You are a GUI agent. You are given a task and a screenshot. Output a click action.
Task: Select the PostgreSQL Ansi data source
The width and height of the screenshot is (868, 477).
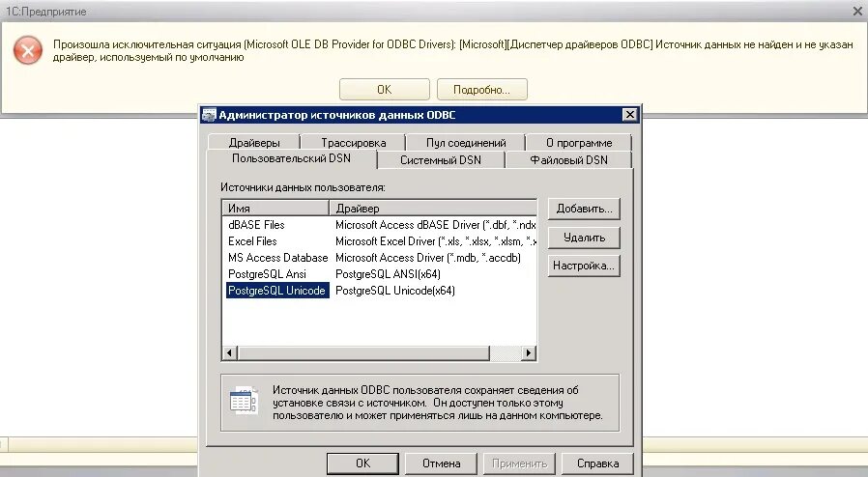pyautogui.click(x=267, y=274)
